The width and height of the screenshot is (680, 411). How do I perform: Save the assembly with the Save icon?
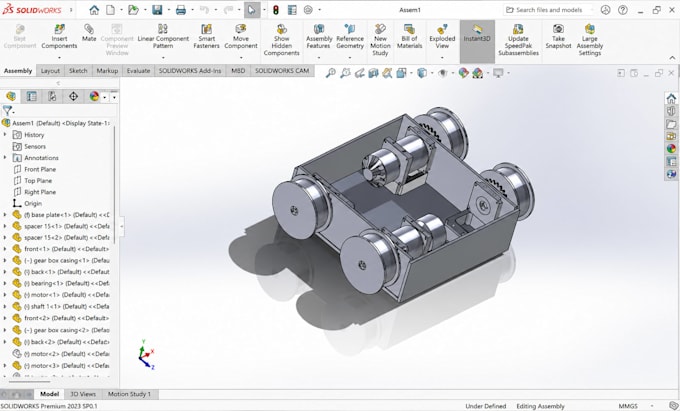tap(157, 10)
